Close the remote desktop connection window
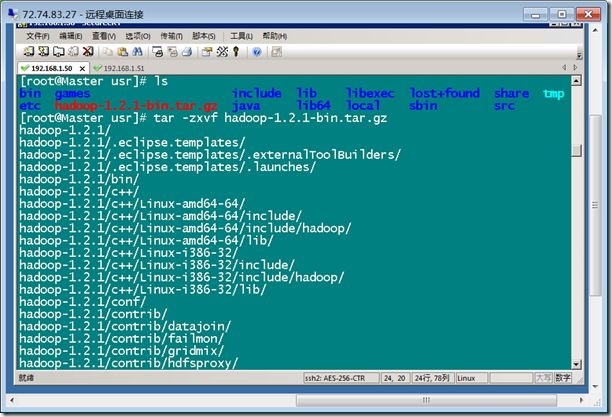The width and height of the screenshot is (612, 417). (588, 14)
